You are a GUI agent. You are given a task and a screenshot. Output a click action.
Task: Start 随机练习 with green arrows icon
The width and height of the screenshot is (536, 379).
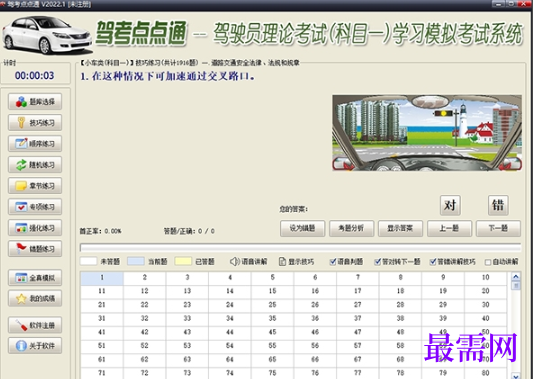point(35,165)
